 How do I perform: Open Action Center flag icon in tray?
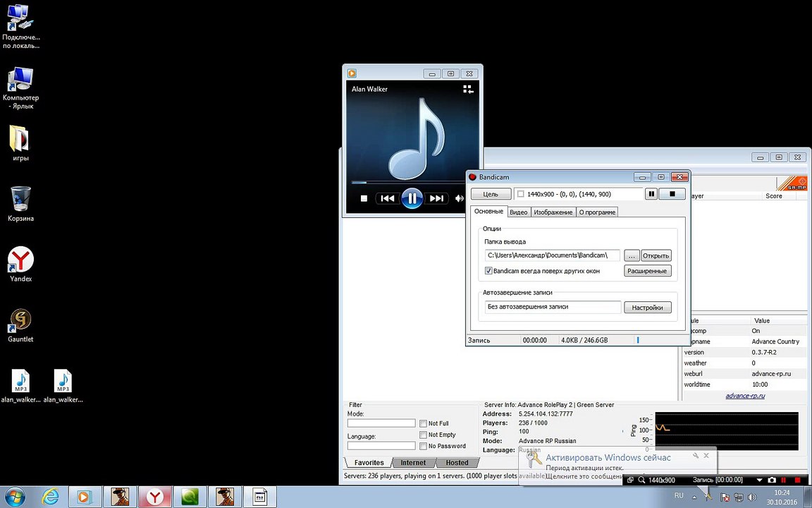tap(725, 497)
